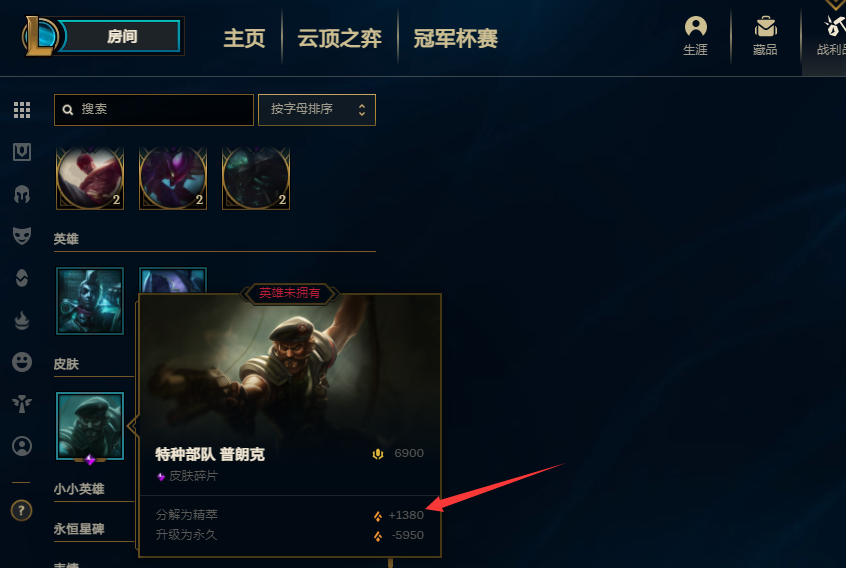Show all loot with grid icon
846x568 pixels.
pyautogui.click(x=22, y=110)
